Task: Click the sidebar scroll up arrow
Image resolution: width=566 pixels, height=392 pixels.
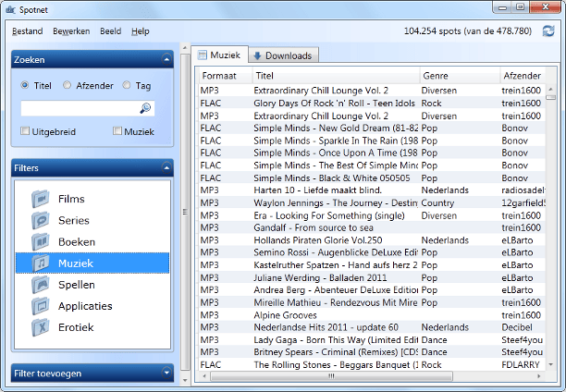Action: (185, 48)
